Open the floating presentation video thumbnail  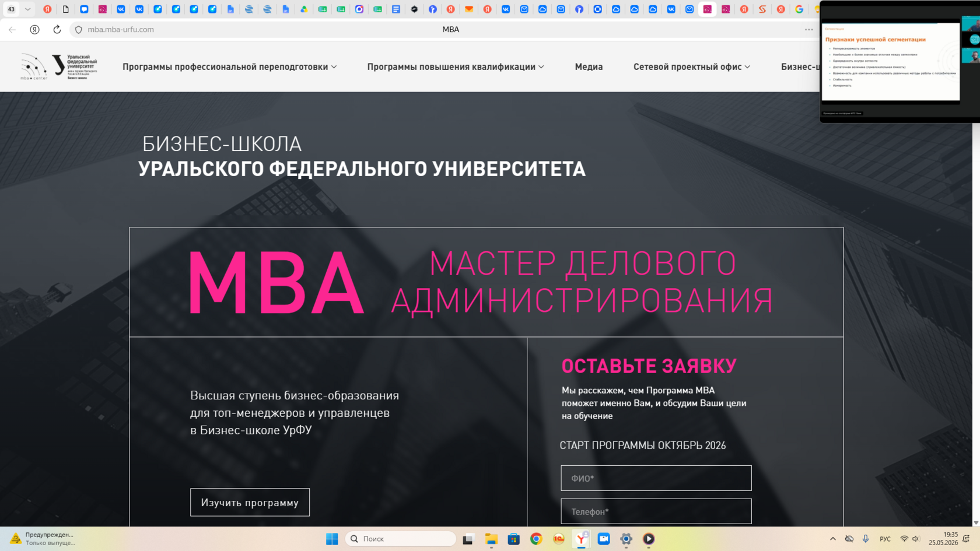(x=900, y=62)
